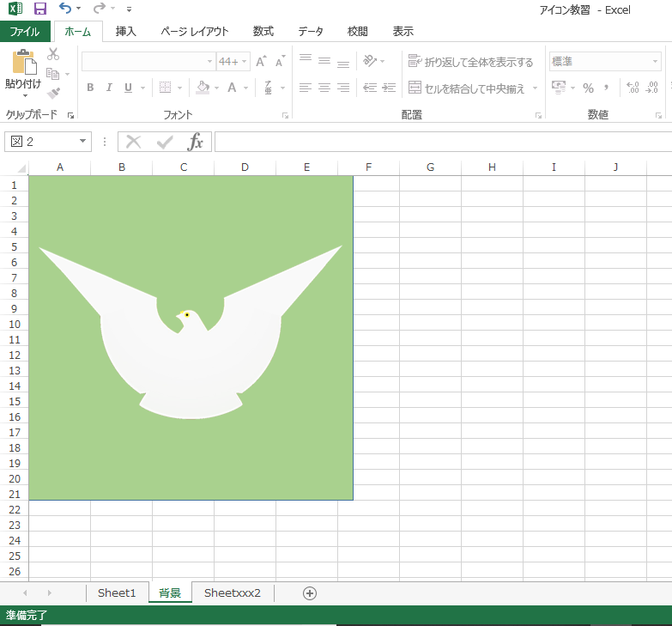Switch to the 挿入 tab
The height and width of the screenshot is (626, 672).
[x=125, y=31]
